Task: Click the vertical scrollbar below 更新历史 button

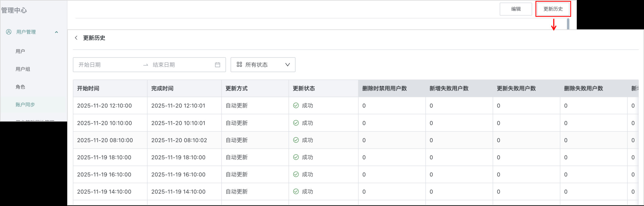Action: (x=568, y=24)
